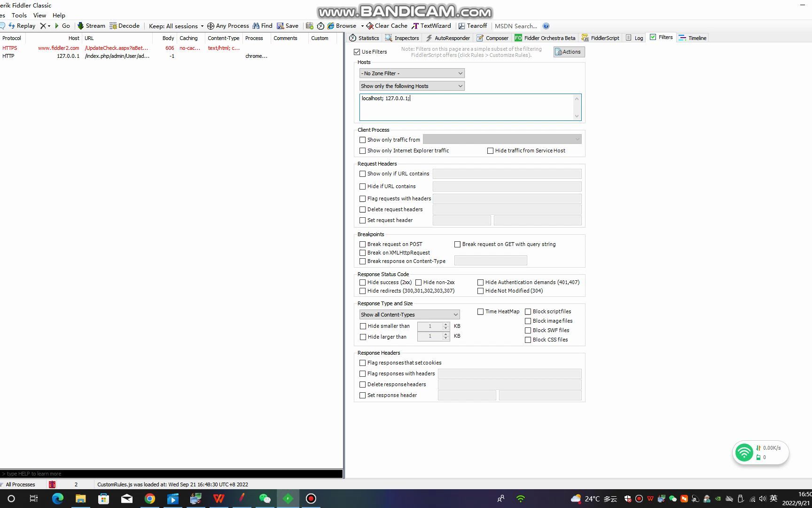This screenshot has width=812, height=508.
Task: Open WPS Office from the taskbar
Action: tap(219, 499)
